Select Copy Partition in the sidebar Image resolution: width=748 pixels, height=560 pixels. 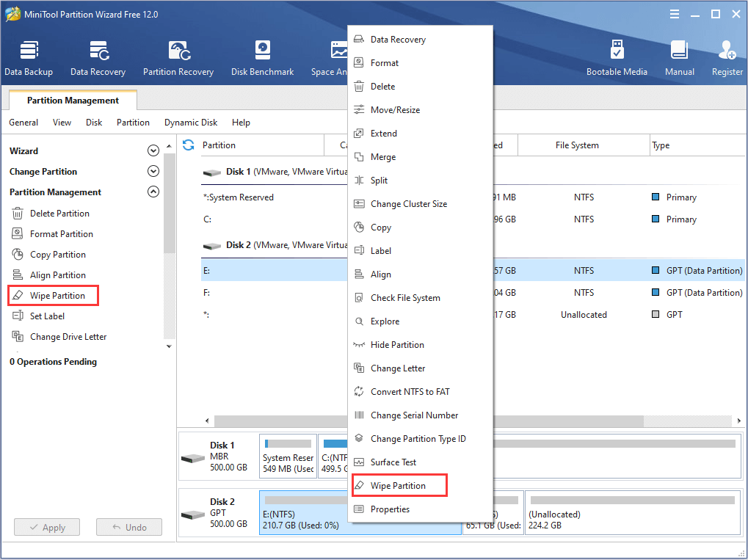pos(48,254)
